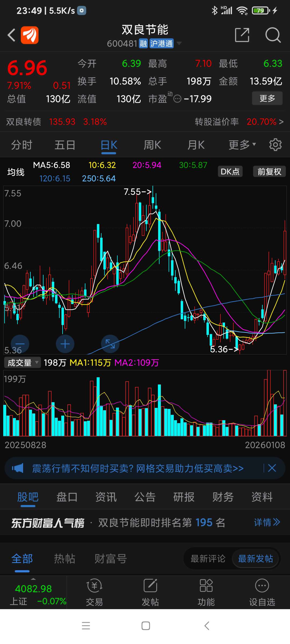The height and width of the screenshot is (644, 290).
Task: Zoom out chart with minus button
Action: click(20, 344)
